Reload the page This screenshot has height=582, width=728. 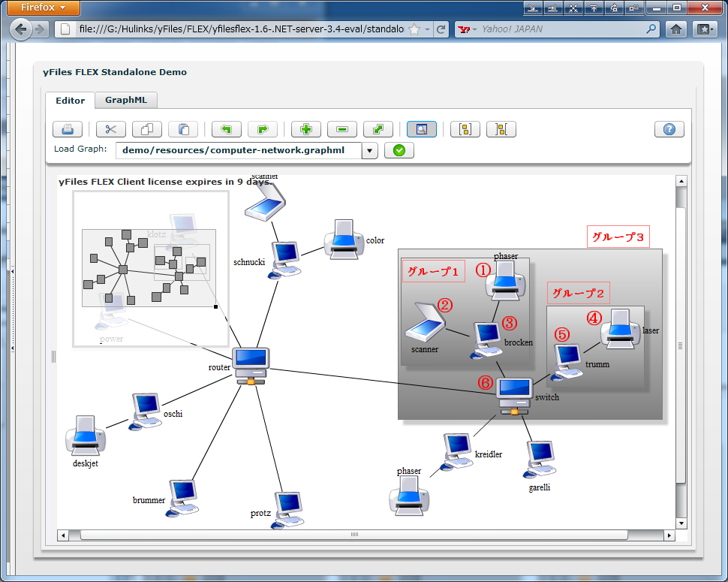(x=441, y=29)
